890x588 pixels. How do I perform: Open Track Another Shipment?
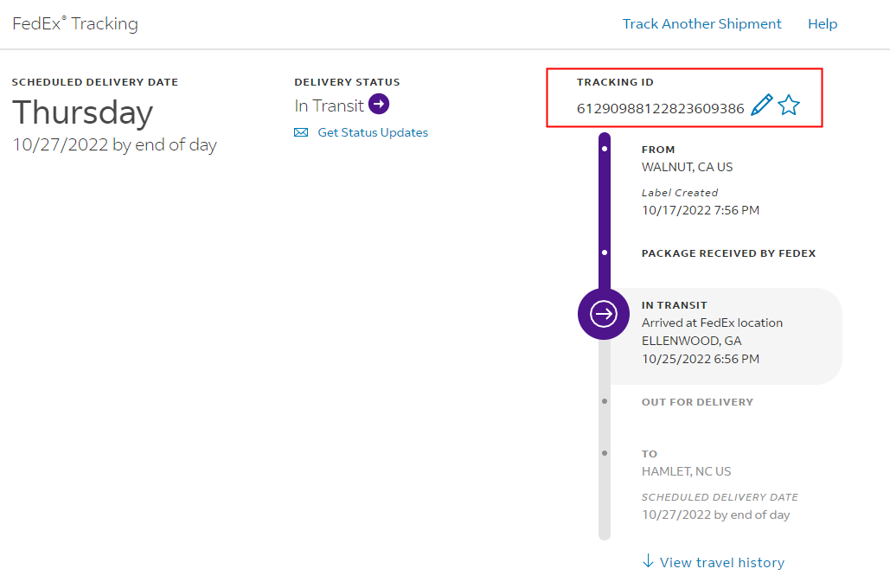(x=701, y=24)
